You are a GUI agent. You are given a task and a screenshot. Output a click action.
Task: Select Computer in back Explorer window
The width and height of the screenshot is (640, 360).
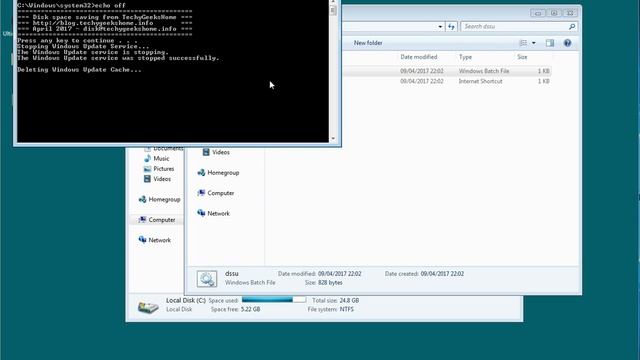(162, 220)
